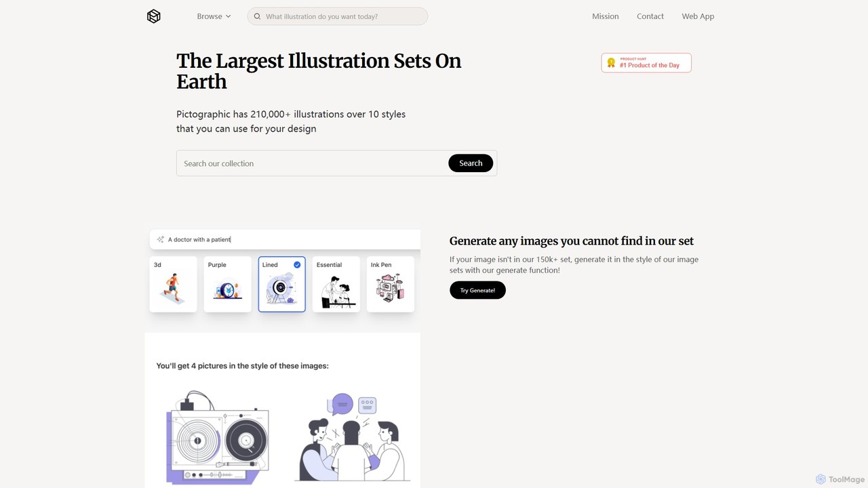868x488 pixels.
Task: Select the Lined style card
Action: pos(281,284)
